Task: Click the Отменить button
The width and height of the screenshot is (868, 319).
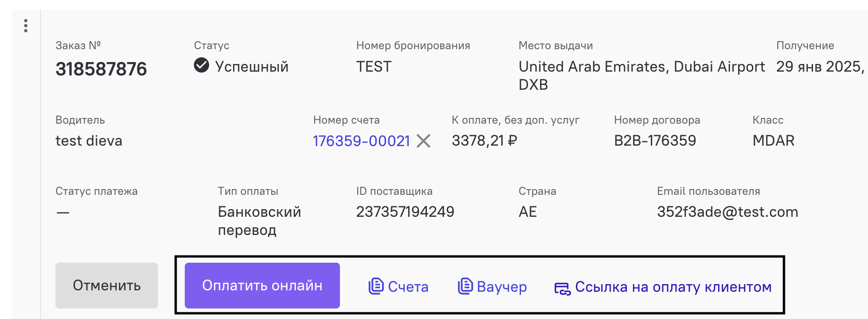Action: (106, 286)
